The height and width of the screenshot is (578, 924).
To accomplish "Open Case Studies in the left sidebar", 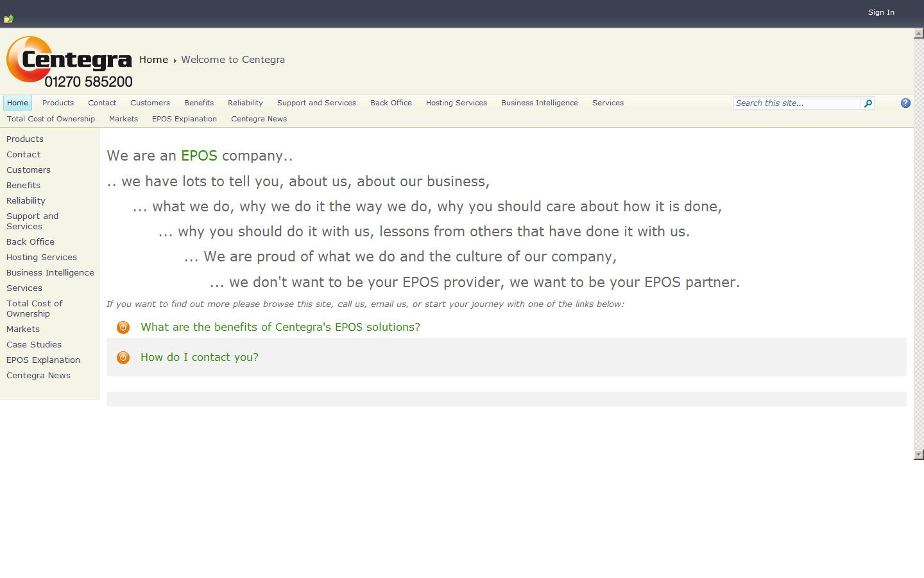I will click(34, 345).
